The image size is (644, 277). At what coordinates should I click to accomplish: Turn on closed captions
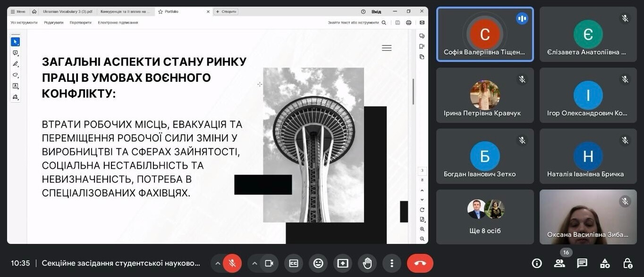[x=294, y=263]
